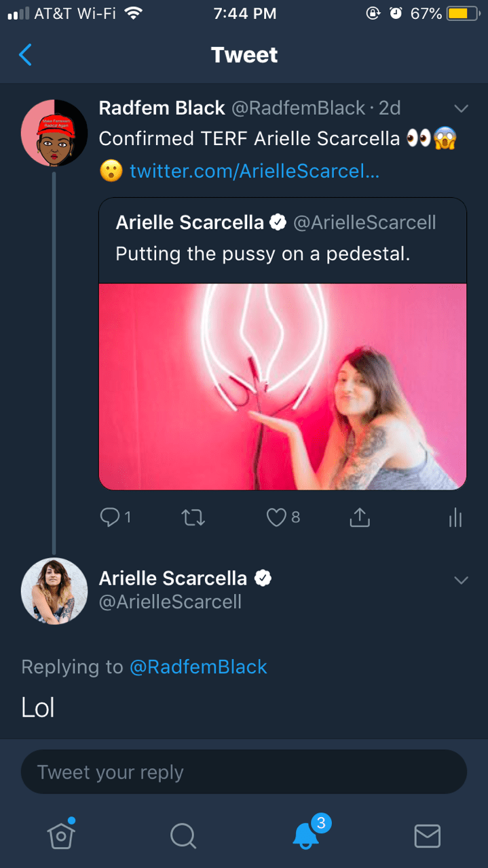Reply to Radfem Black's tweet
The width and height of the screenshot is (488, 868).
109,518
